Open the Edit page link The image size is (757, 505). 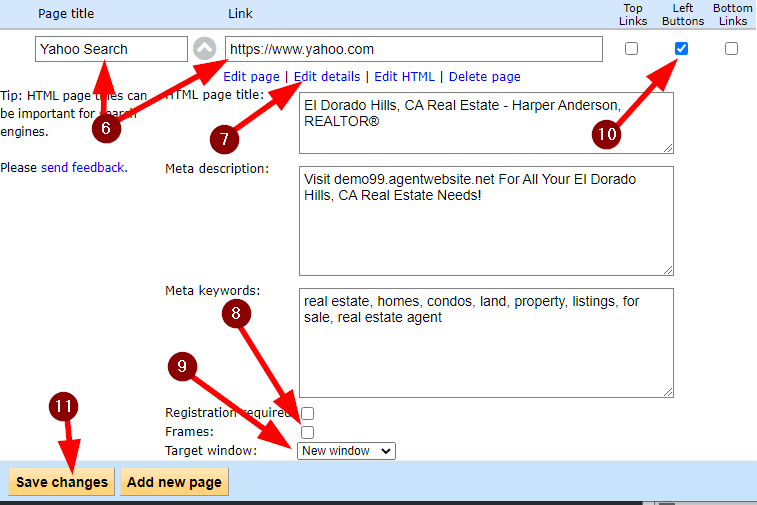[x=251, y=76]
